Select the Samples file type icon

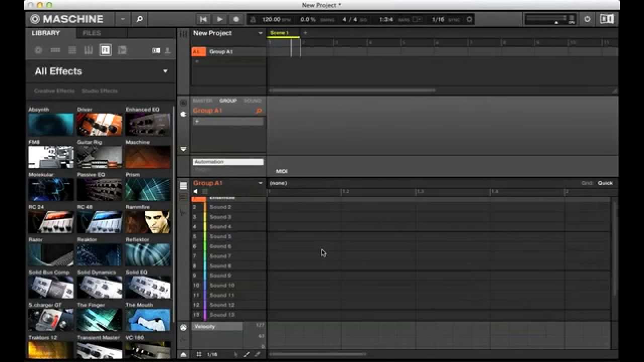[122, 50]
